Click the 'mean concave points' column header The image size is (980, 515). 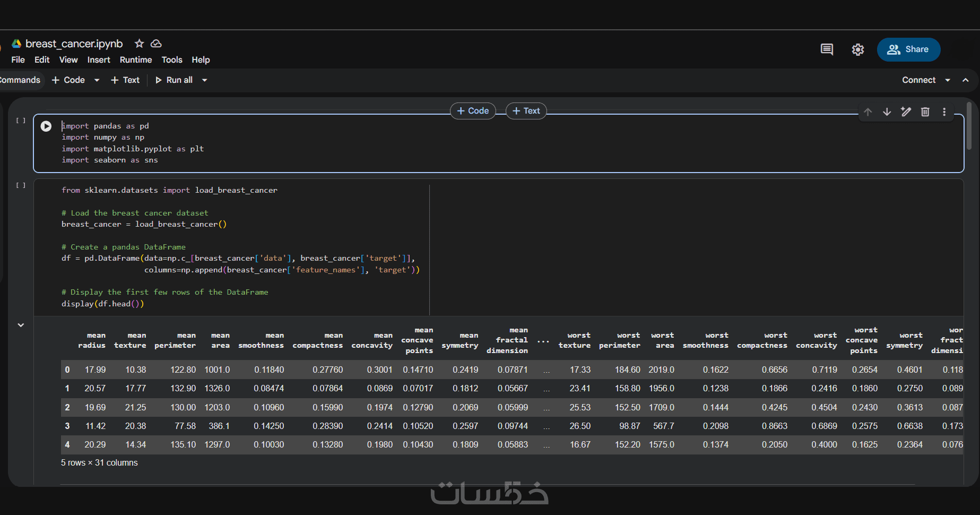coord(417,340)
